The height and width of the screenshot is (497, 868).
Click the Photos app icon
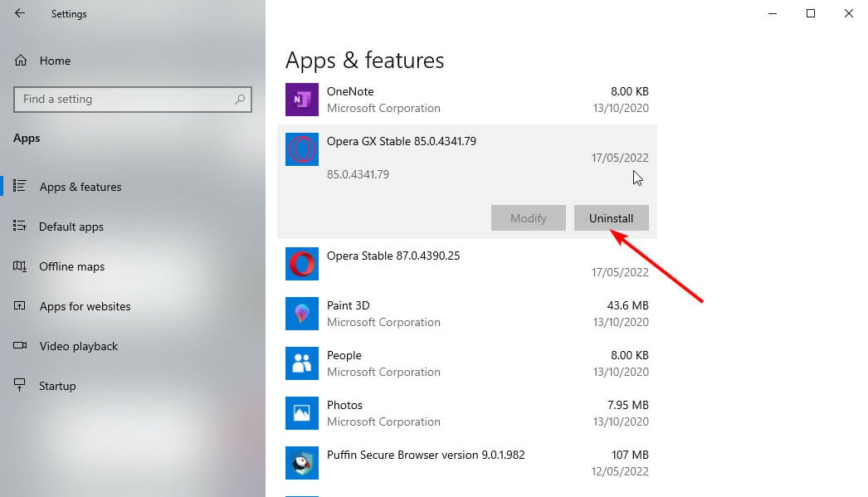[x=302, y=413]
